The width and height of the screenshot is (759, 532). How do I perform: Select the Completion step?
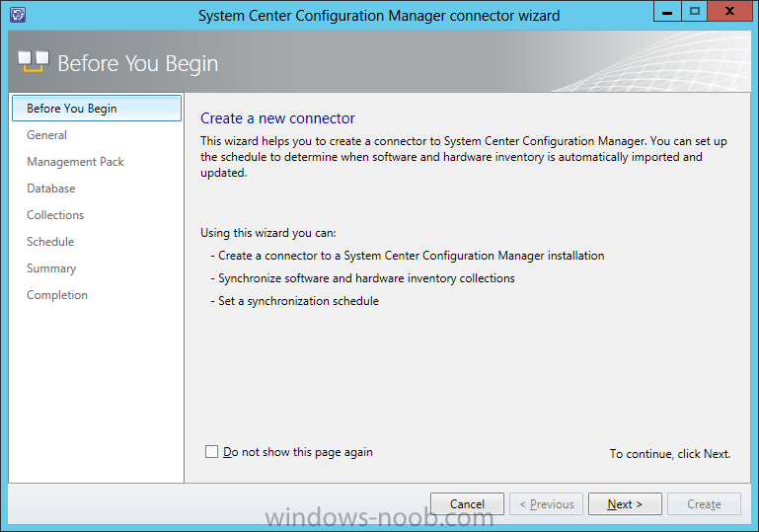pos(57,295)
